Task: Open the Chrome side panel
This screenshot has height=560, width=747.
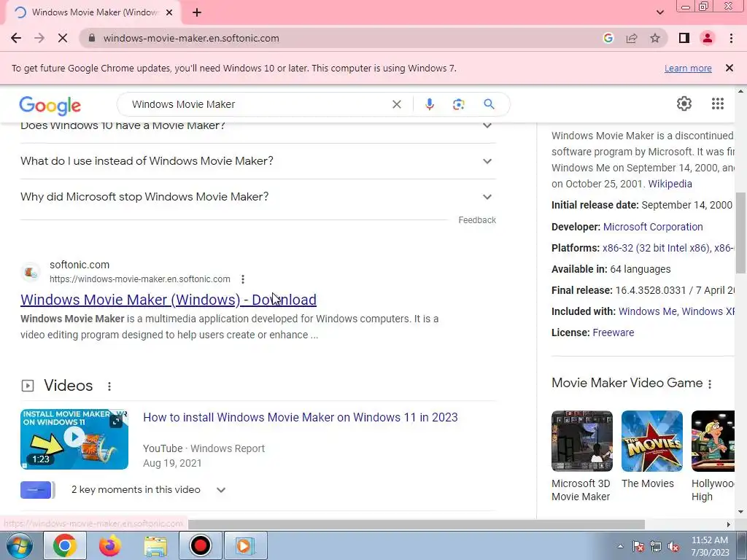Action: (x=684, y=38)
